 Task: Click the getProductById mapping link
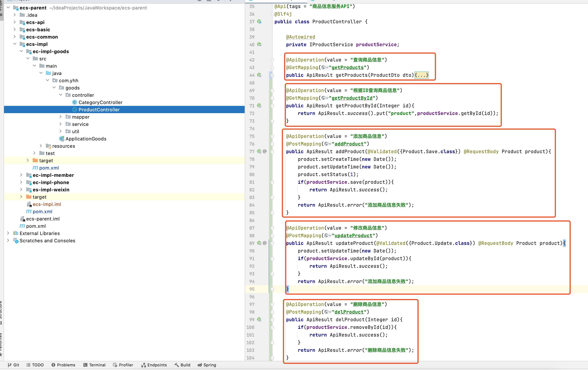click(x=352, y=98)
